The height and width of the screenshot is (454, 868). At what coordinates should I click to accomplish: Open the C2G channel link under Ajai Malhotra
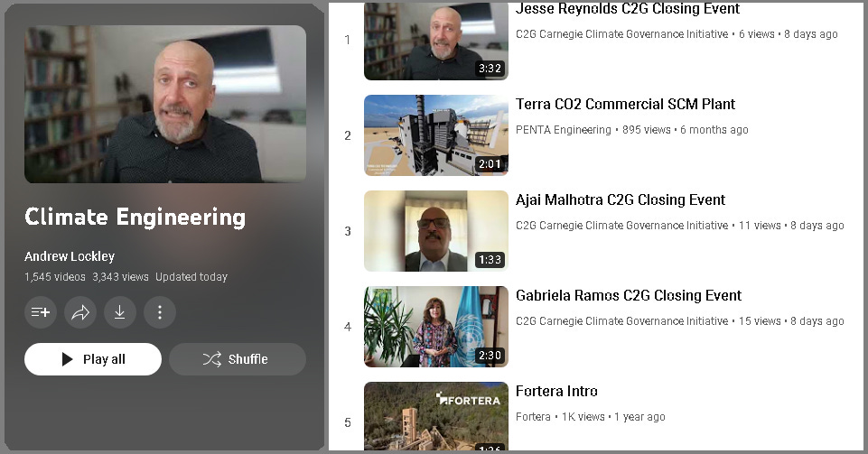pos(622,226)
